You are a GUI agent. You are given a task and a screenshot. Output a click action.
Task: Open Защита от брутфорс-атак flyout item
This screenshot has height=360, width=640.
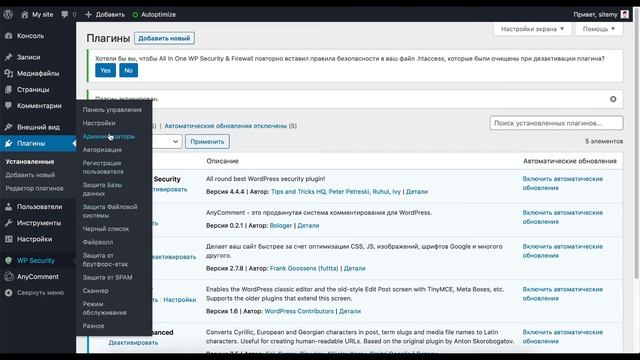pos(105,260)
